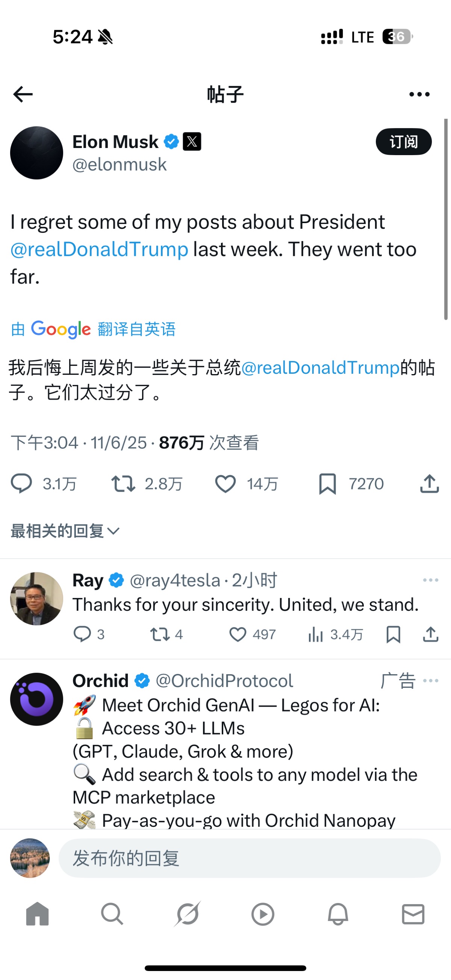Open the Search tab

pos(112,914)
